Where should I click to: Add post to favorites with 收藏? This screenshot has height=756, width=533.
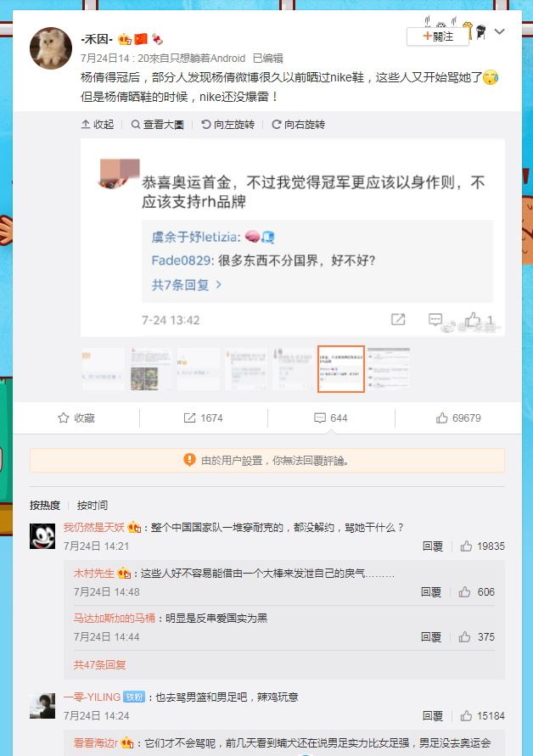(x=76, y=418)
